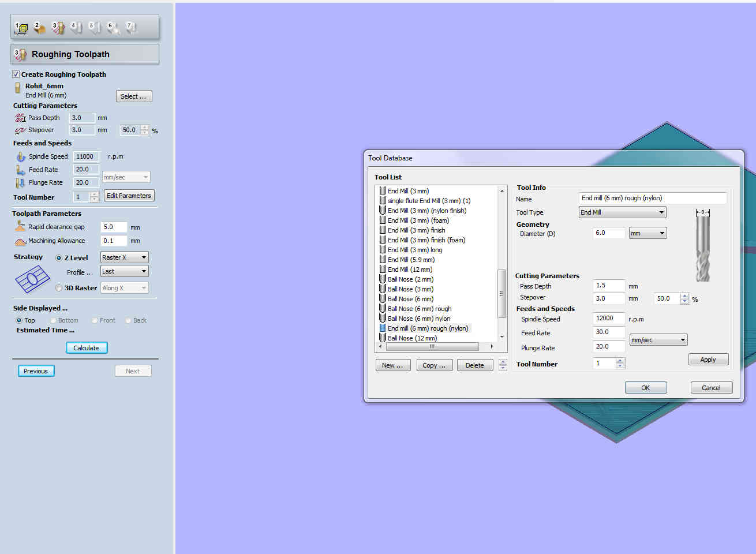This screenshot has width=756, height=554.
Task: Click Tool Database Plunge Rate field
Action: click(x=609, y=346)
